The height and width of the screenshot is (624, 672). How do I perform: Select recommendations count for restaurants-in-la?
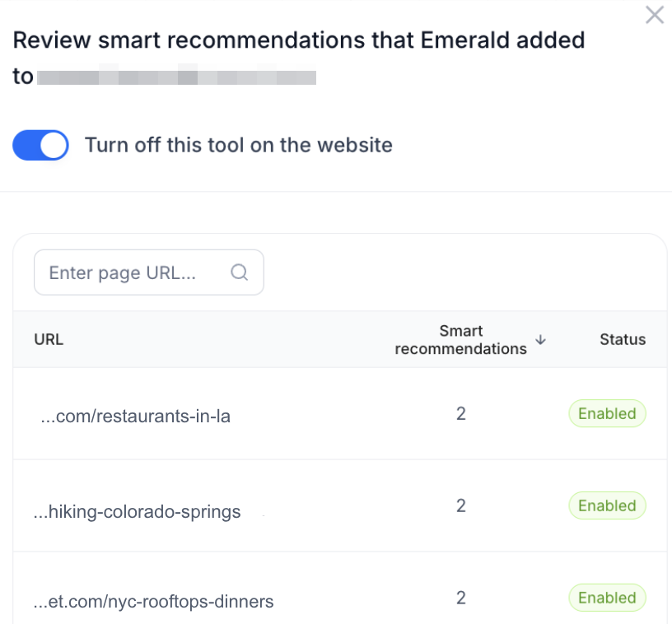point(461,414)
